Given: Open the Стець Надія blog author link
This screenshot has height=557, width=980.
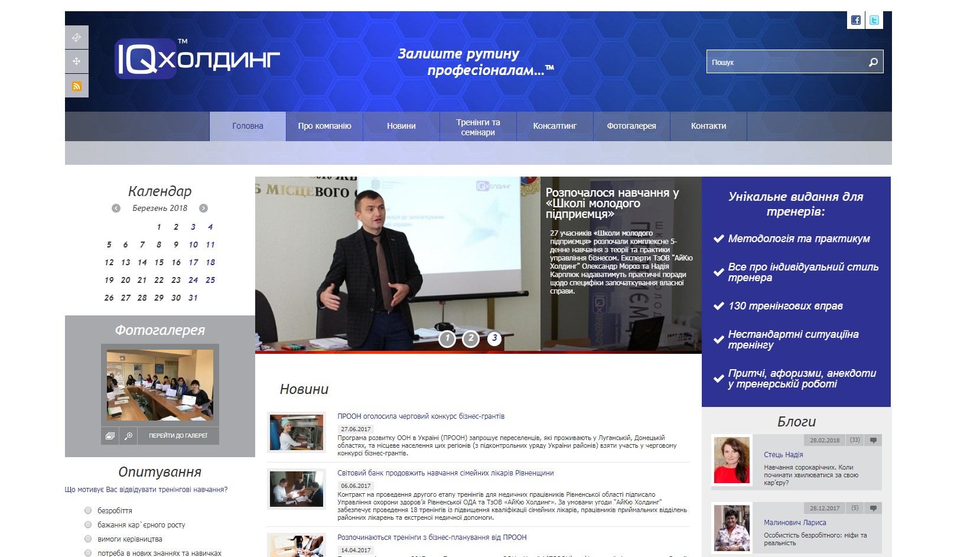Looking at the screenshot, I should 783,455.
